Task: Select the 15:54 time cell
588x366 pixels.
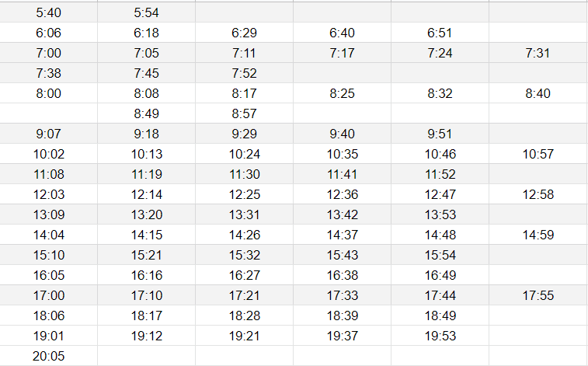Action: (x=440, y=256)
